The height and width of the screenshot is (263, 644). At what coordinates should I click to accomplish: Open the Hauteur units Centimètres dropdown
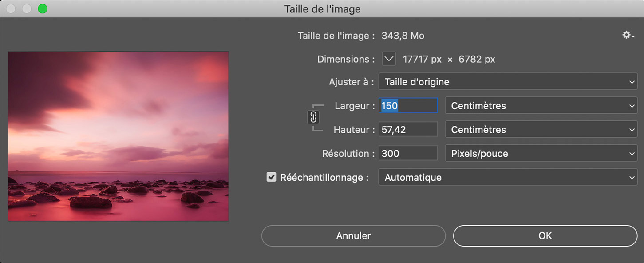541,130
